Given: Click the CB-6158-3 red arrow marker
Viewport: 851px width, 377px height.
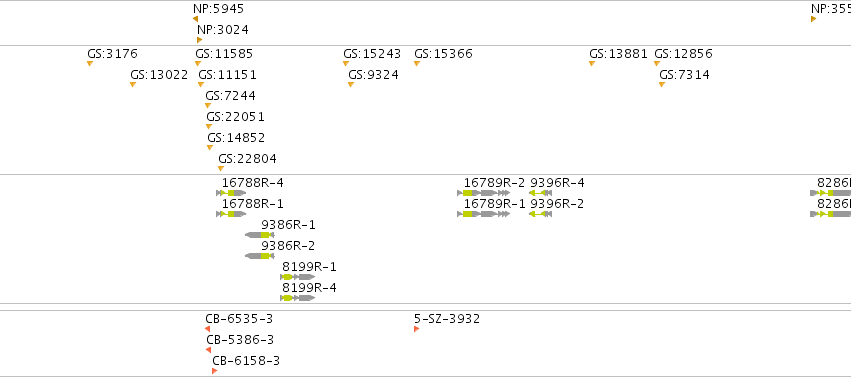Looking at the screenshot, I should 214,371.
